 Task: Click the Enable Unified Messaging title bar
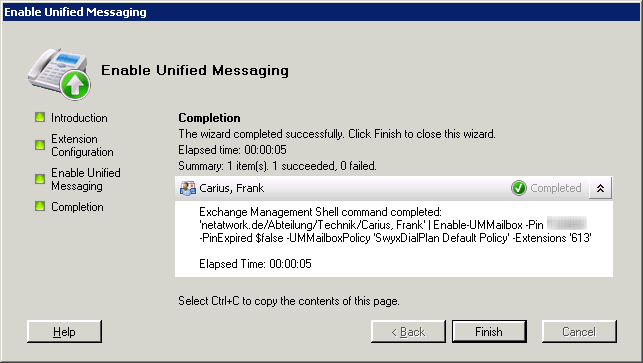[x=322, y=12]
